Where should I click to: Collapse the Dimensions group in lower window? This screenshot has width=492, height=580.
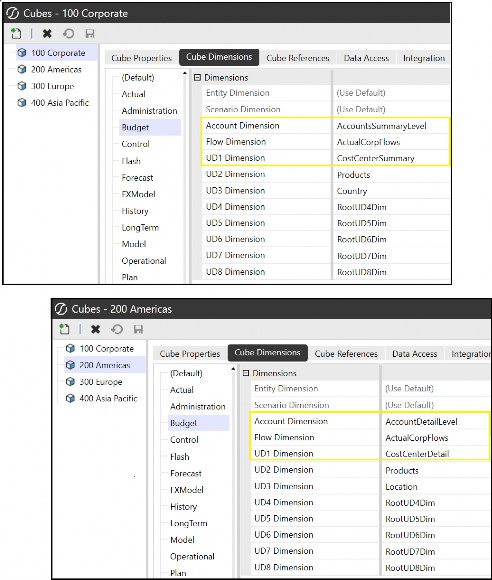click(246, 373)
